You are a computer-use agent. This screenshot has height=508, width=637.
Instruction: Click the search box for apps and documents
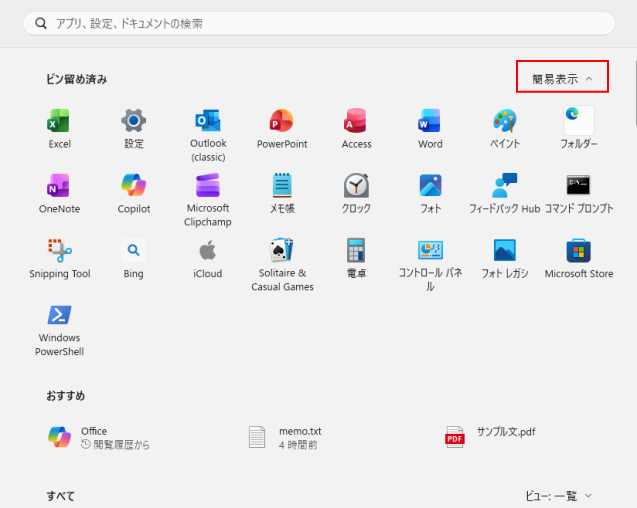(319, 24)
